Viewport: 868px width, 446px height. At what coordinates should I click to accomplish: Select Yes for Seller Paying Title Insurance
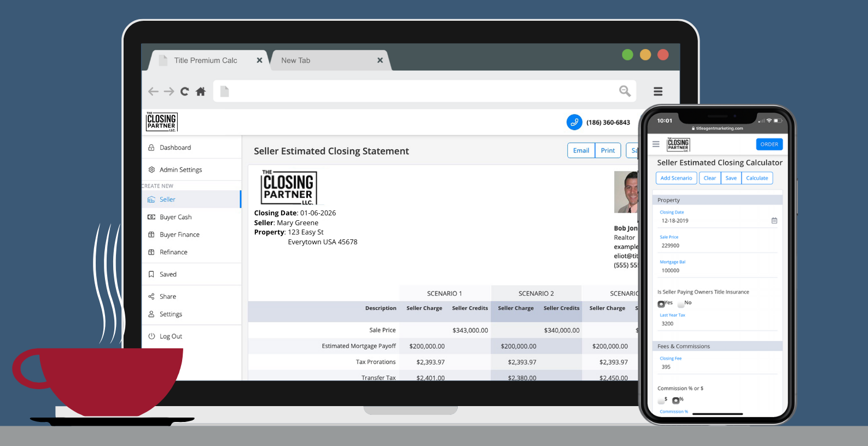(661, 304)
